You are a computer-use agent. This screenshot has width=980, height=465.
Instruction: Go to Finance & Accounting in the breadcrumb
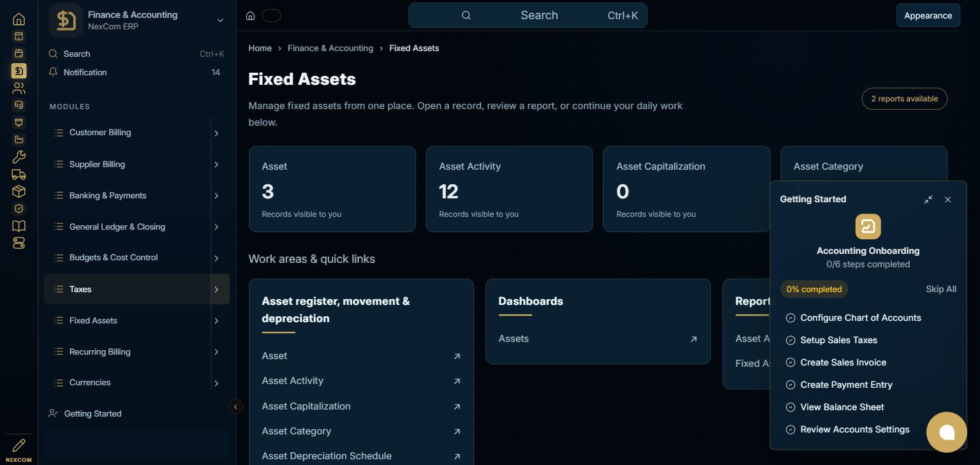[330, 48]
